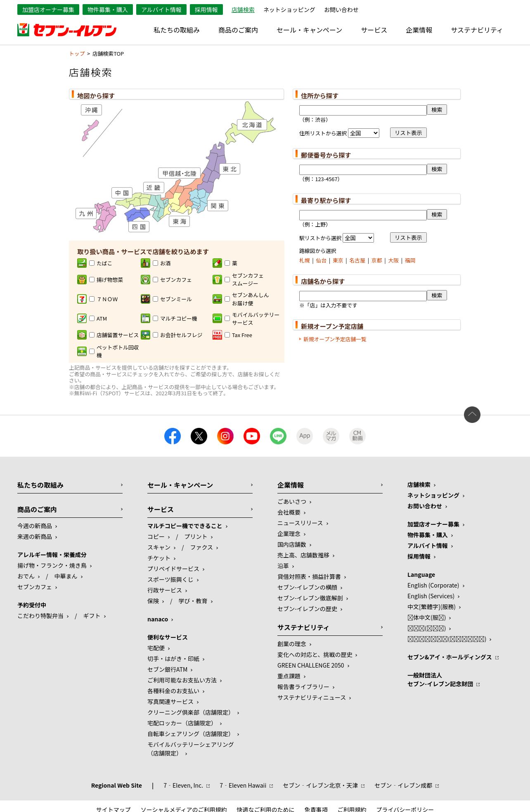The height and width of the screenshot is (812, 530).
Task: Click the セブンカフェ coffee cup icon
Action: (145, 280)
